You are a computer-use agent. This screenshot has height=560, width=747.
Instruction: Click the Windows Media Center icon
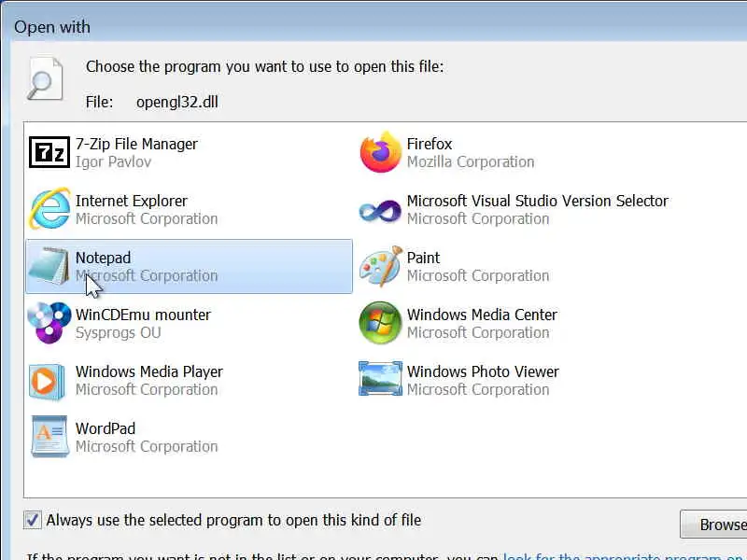pos(380,322)
